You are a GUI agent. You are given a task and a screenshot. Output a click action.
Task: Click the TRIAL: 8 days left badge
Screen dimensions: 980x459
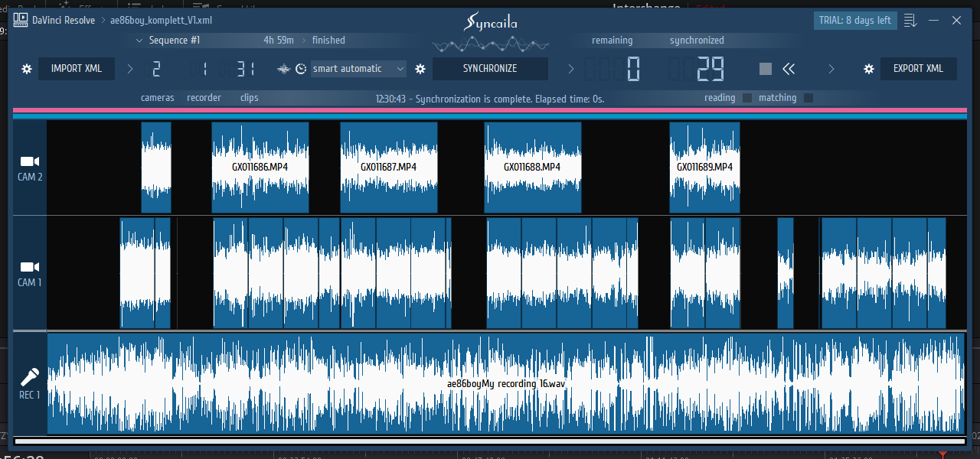(855, 21)
